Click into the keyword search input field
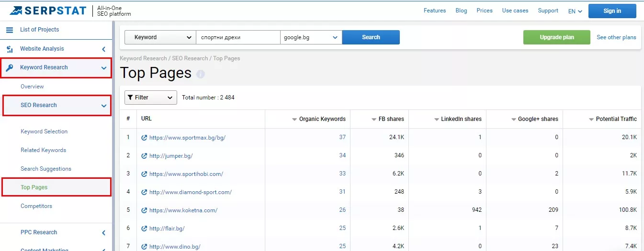 tap(238, 37)
